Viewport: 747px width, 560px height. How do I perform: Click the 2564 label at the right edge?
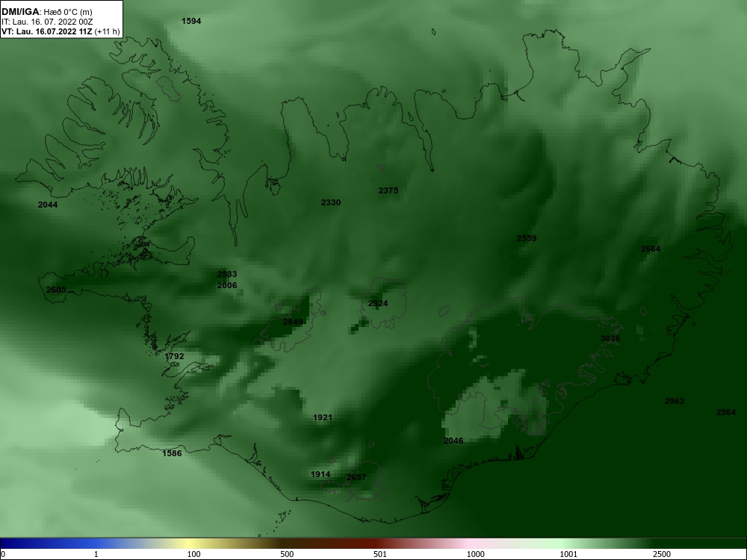tap(725, 412)
